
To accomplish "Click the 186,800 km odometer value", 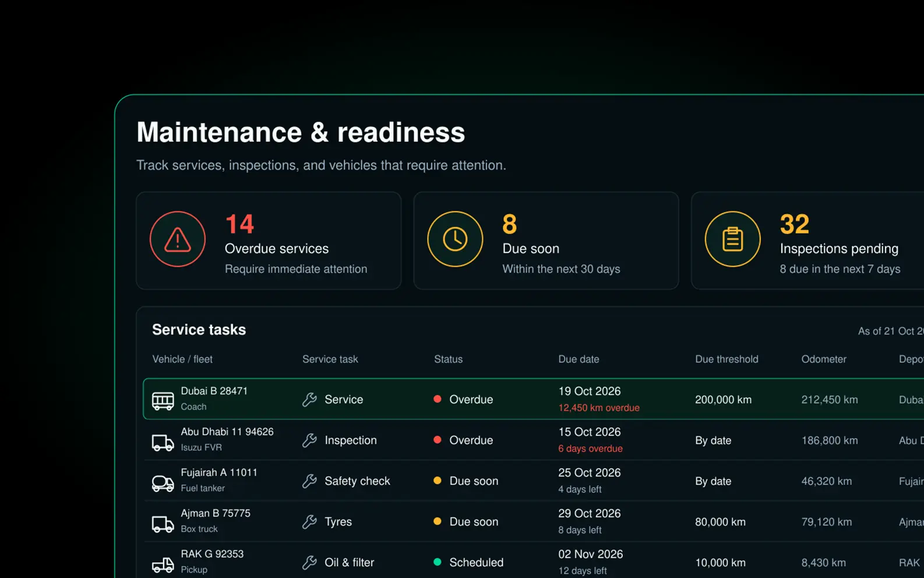I will coord(830,440).
